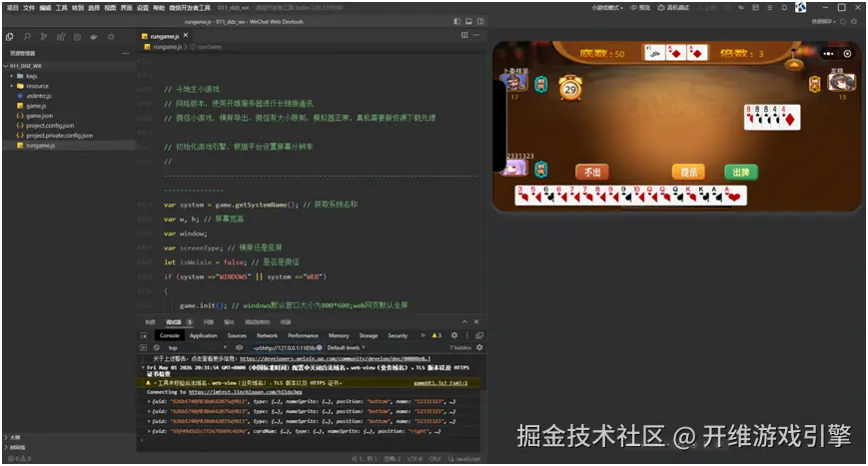Open project.config.json file

49,126
